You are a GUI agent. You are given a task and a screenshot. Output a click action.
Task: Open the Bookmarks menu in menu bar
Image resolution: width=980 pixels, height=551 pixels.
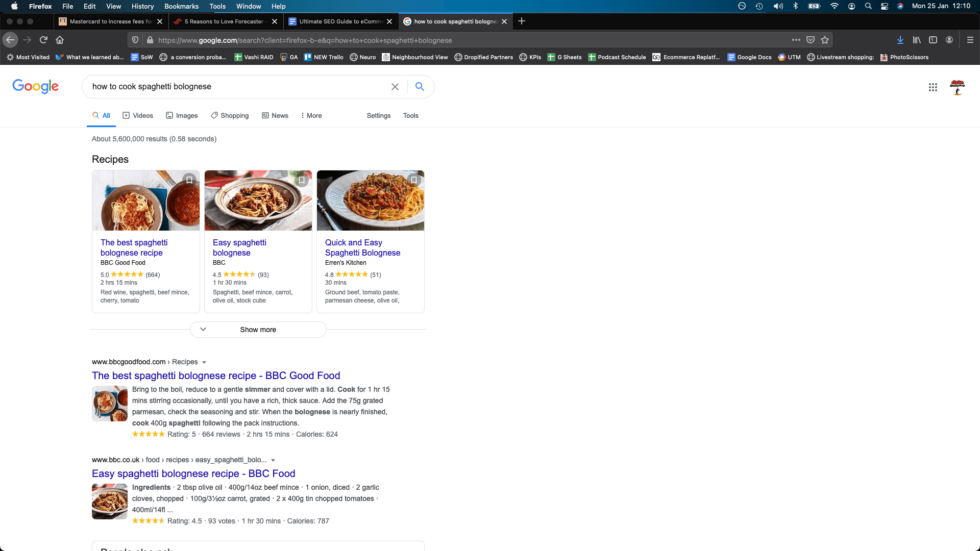[x=181, y=6]
